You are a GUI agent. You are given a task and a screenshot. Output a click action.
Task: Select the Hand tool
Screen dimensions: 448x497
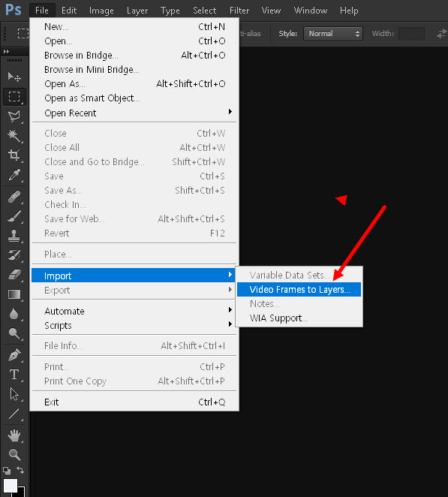tap(14, 435)
